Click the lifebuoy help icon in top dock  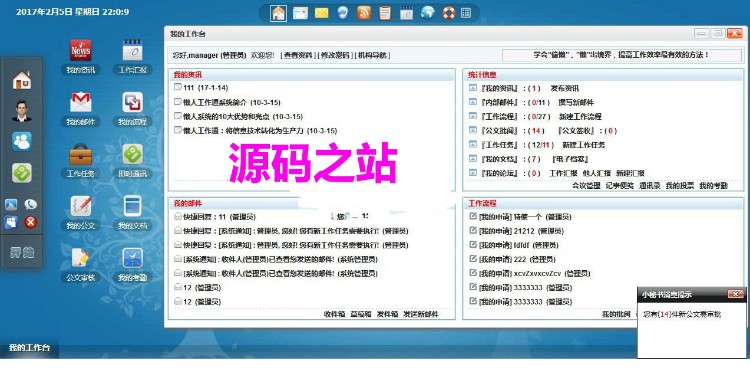tap(449, 13)
